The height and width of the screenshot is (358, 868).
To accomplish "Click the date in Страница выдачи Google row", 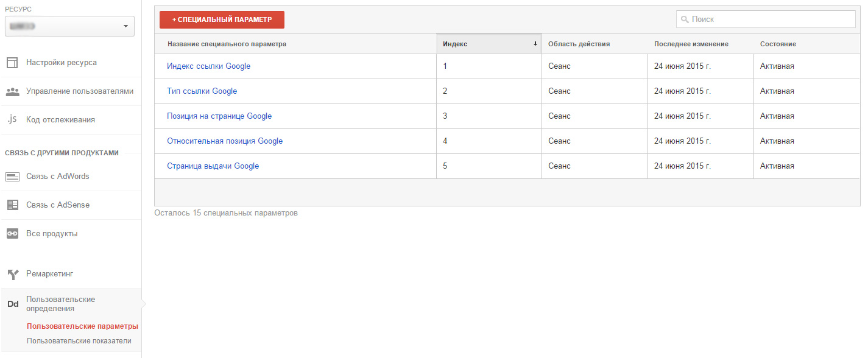I will [682, 166].
